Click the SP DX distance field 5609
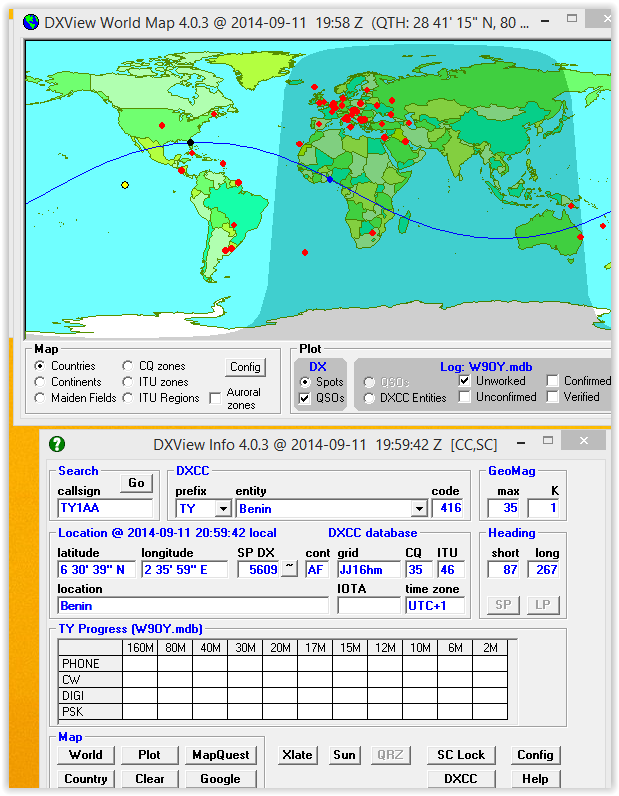Viewport: 619px width, 796px height. pyautogui.click(x=258, y=570)
